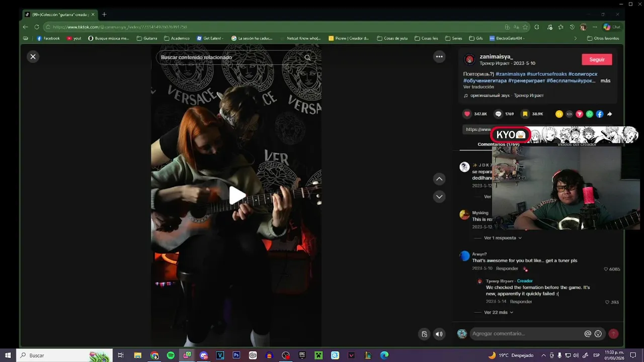Play the guitar video with center play button
644x362 pixels.
237,196
